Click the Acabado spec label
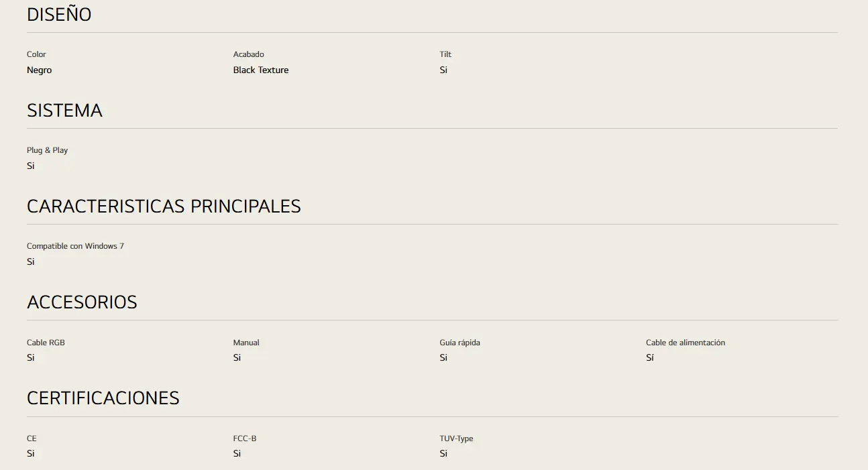 pos(248,54)
